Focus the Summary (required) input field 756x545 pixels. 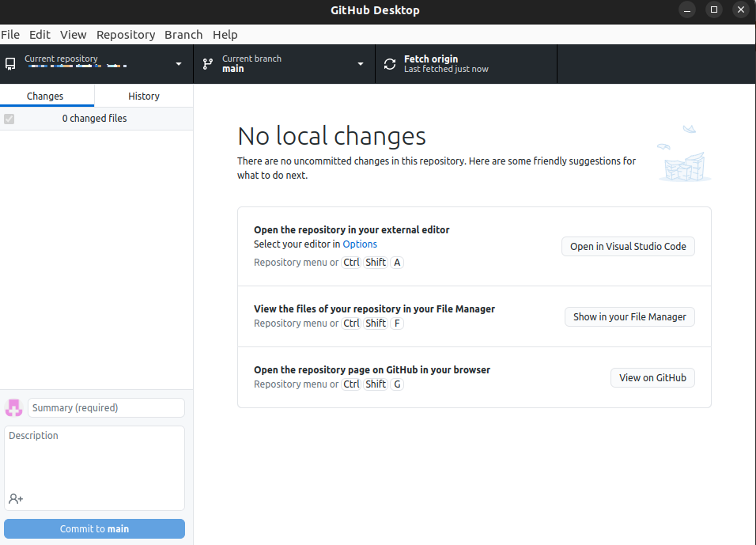pyautogui.click(x=106, y=408)
